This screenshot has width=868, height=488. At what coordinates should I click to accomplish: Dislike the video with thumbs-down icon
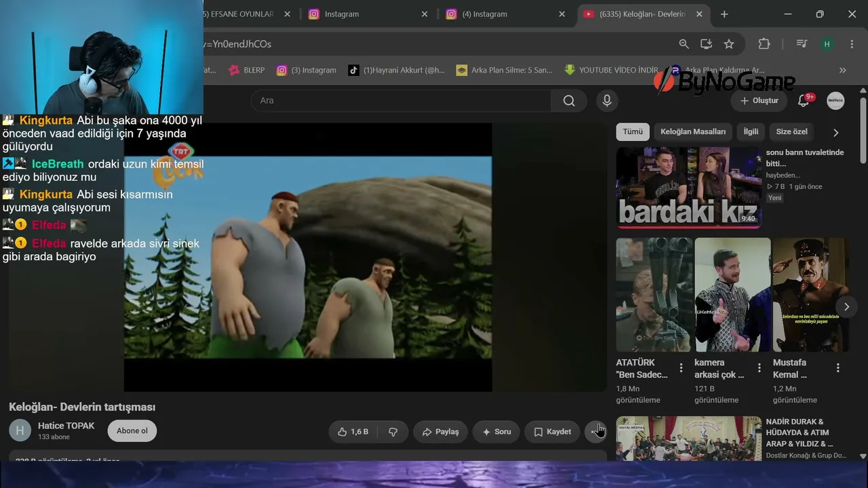pyautogui.click(x=393, y=432)
